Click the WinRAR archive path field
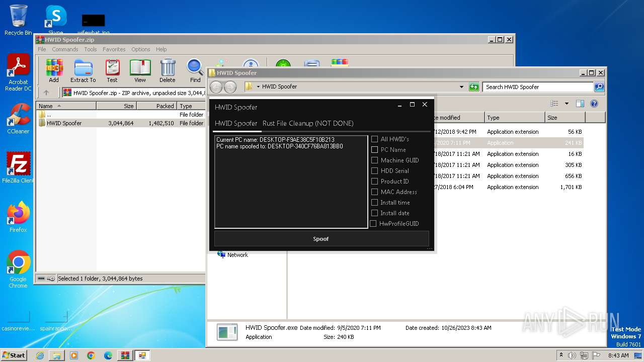Viewport: 644px width, 362px height. pos(134,93)
